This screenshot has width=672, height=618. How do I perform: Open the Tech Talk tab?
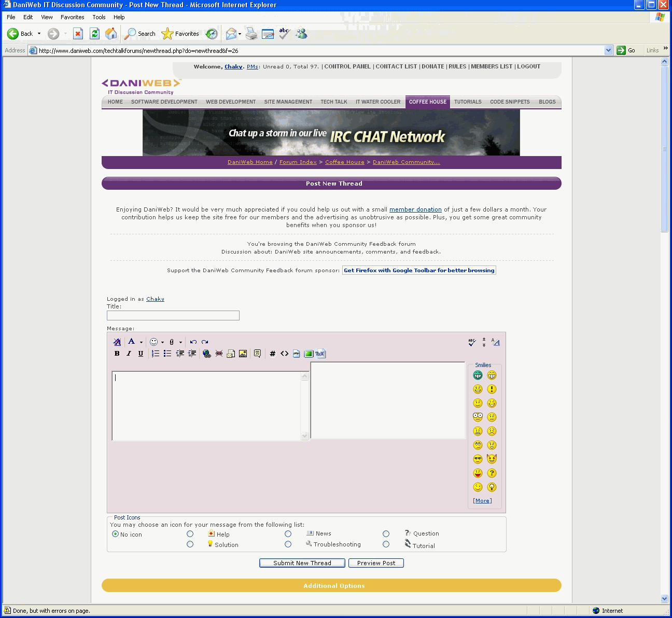click(334, 102)
